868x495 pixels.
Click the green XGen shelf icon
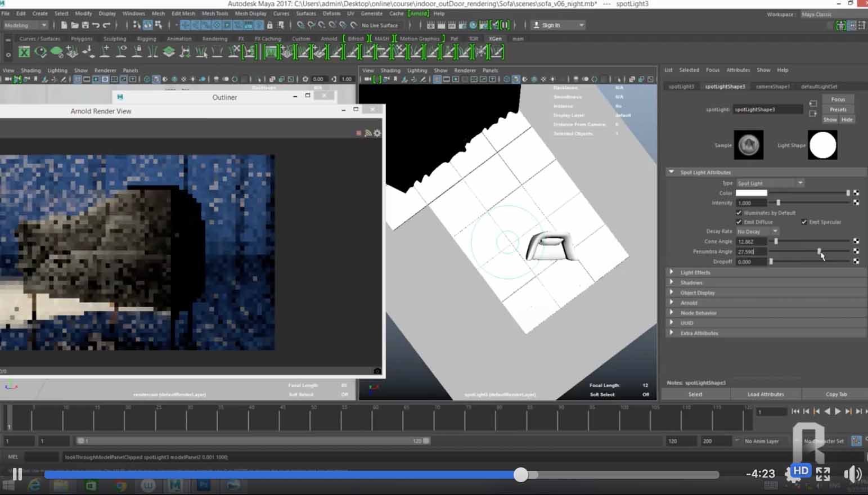click(24, 52)
